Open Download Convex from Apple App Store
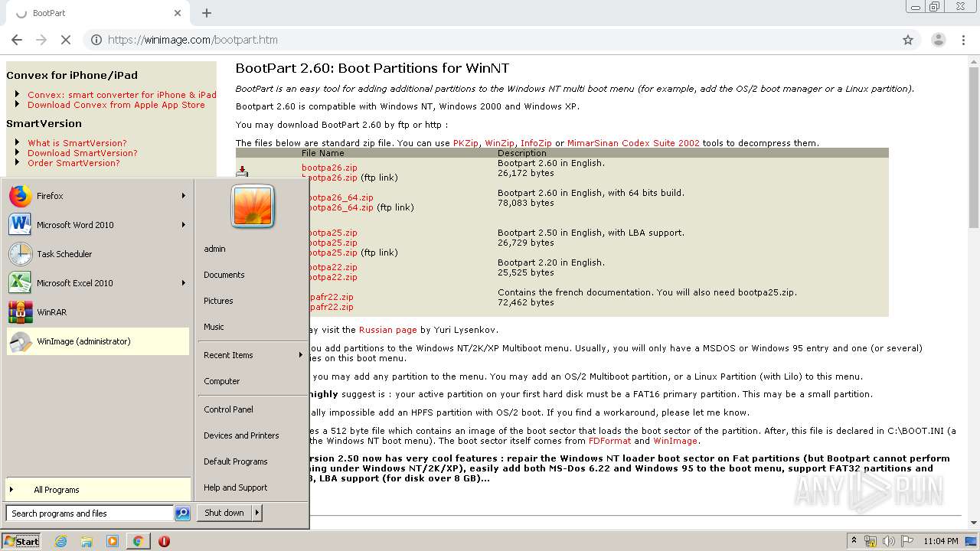The height and width of the screenshot is (551, 980). 116,105
